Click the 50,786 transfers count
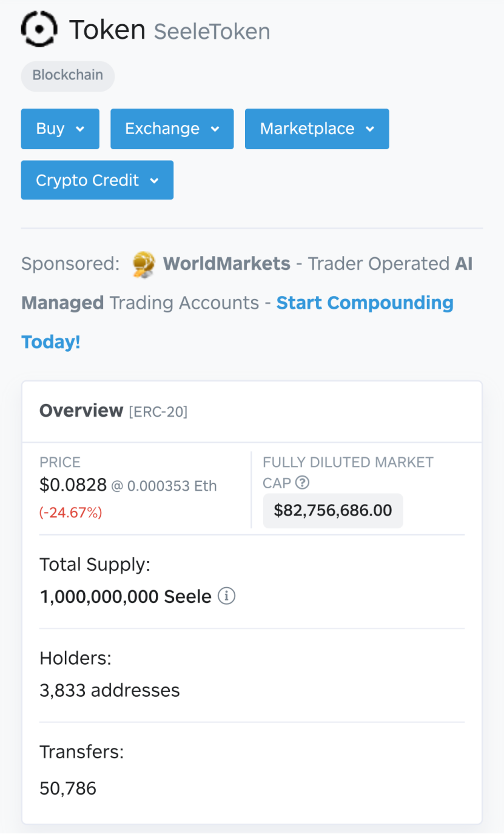 (68, 789)
